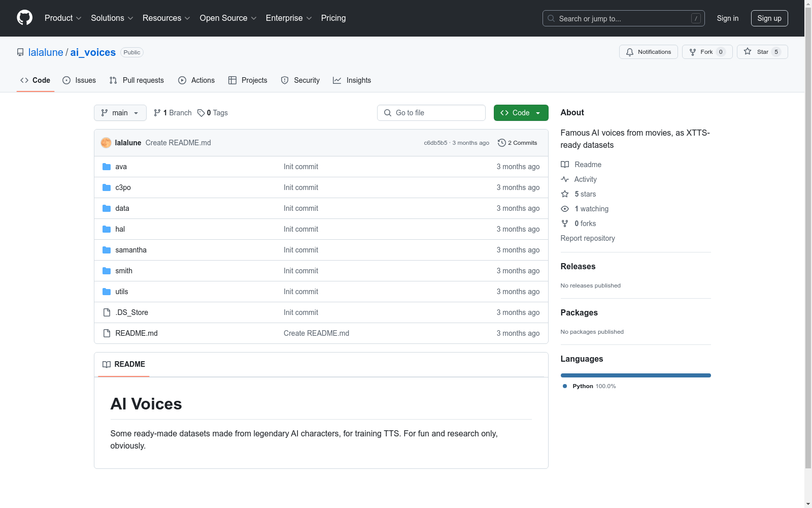Click the fork count 0 badge

(x=721, y=52)
